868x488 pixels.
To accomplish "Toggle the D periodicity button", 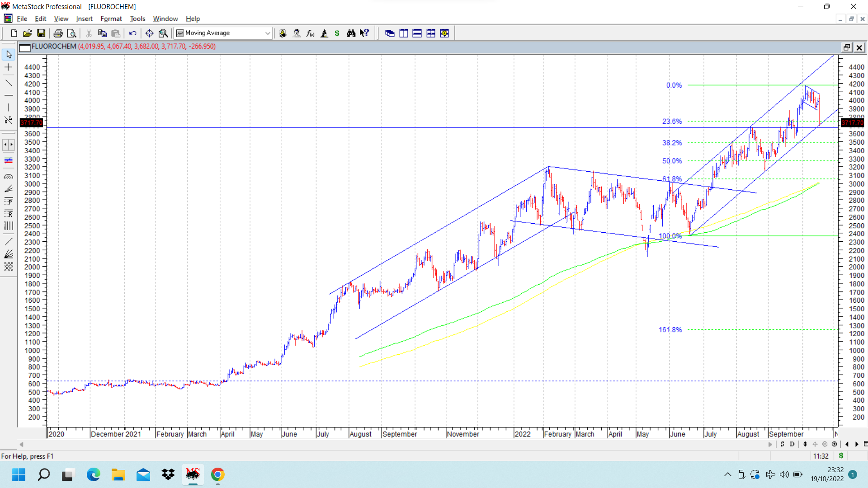I will click(x=792, y=444).
